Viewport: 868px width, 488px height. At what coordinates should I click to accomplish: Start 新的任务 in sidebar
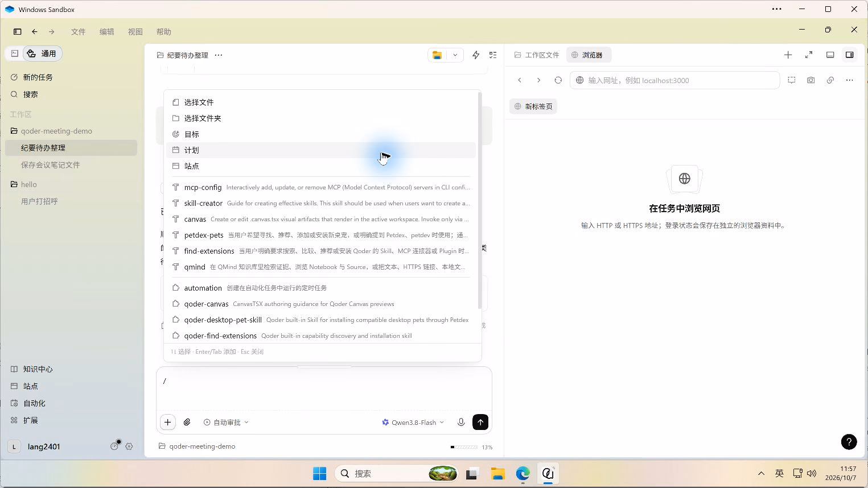(72, 77)
